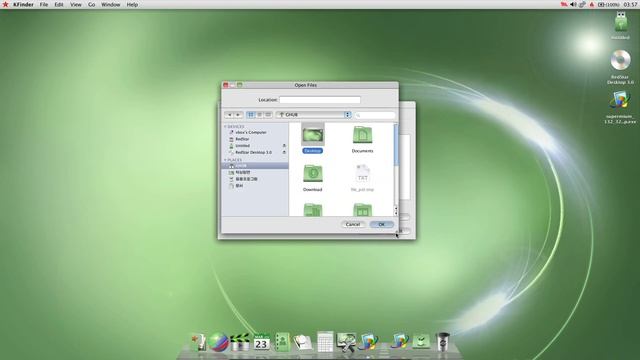This screenshot has height=360, width=640.
Task: Open the clapperboard video app in dock
Action: pyautogui.click(x=240, y=342)
